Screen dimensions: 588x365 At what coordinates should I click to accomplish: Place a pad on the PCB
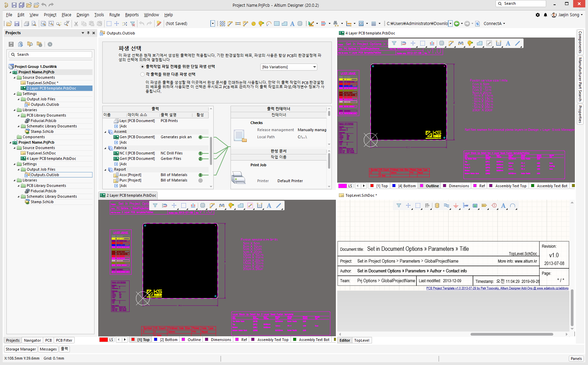tap(470, 43)
